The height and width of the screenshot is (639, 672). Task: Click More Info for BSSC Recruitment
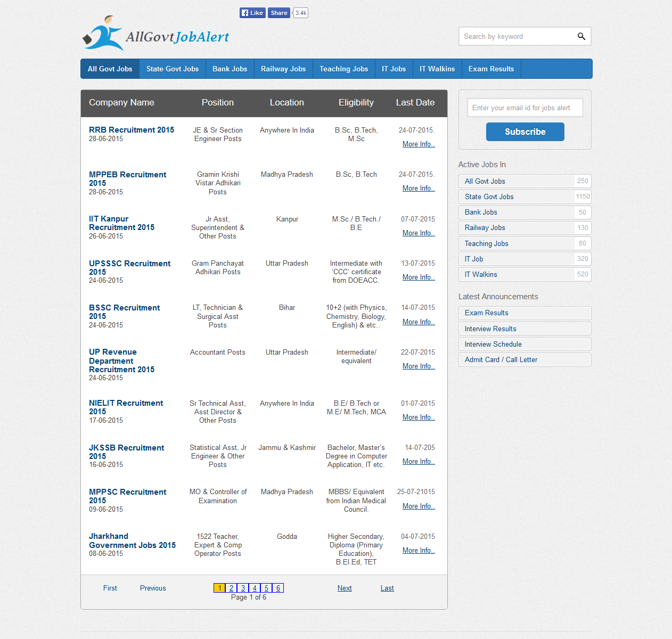point(419,322)
